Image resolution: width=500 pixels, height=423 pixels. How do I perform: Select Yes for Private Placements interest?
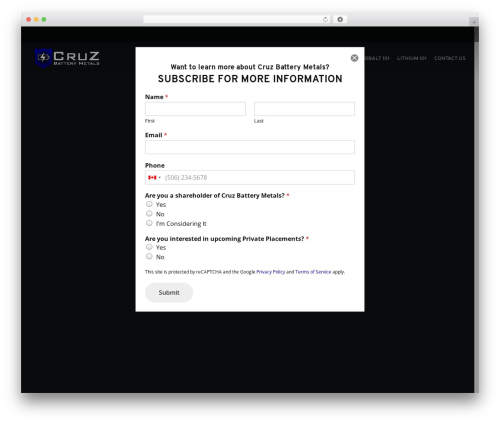coord(149,247)
